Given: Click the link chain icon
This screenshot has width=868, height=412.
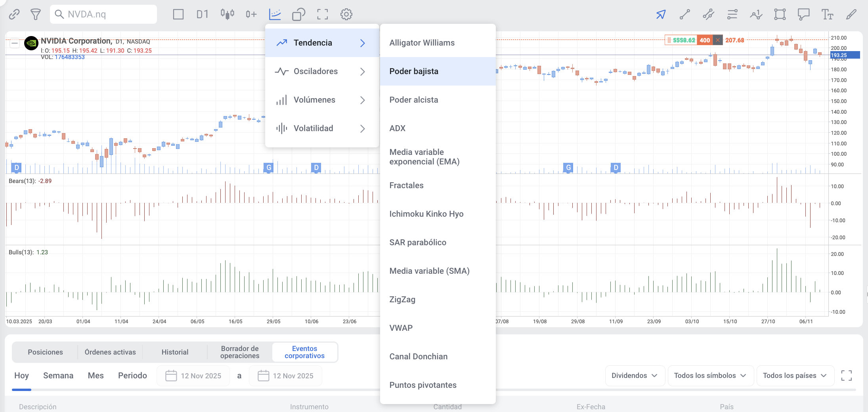Looking at the screenshot, I should [14, 15].
